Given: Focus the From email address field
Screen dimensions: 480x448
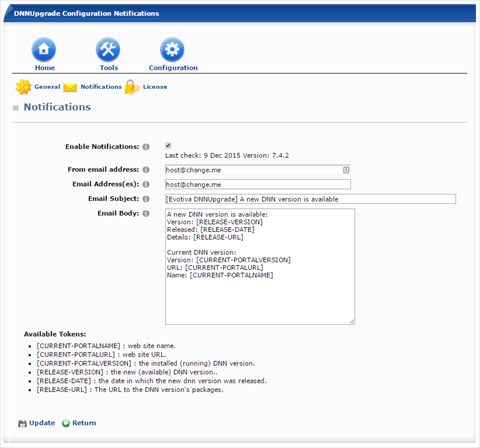Looking at the screenshot, I should (258, 170).
